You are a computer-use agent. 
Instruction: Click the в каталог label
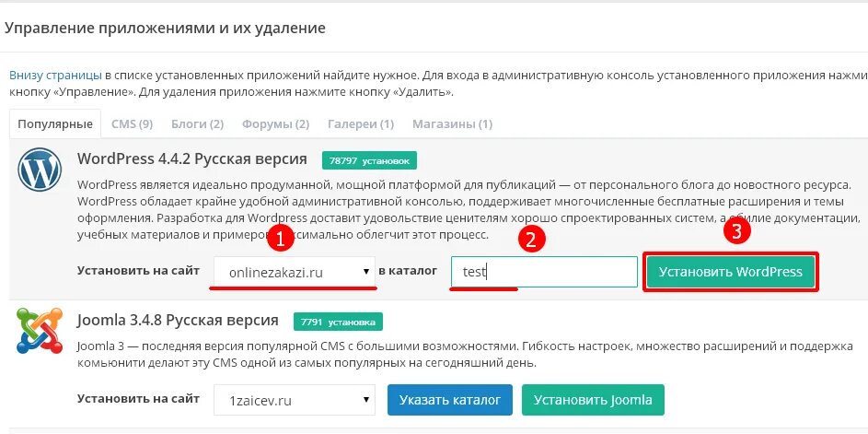pyautogui.click(x=408, y=271)
